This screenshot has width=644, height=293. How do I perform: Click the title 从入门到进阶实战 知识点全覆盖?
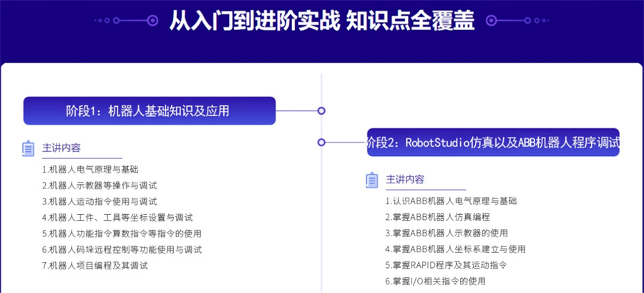pyautogui.click(x=322, y=21)
